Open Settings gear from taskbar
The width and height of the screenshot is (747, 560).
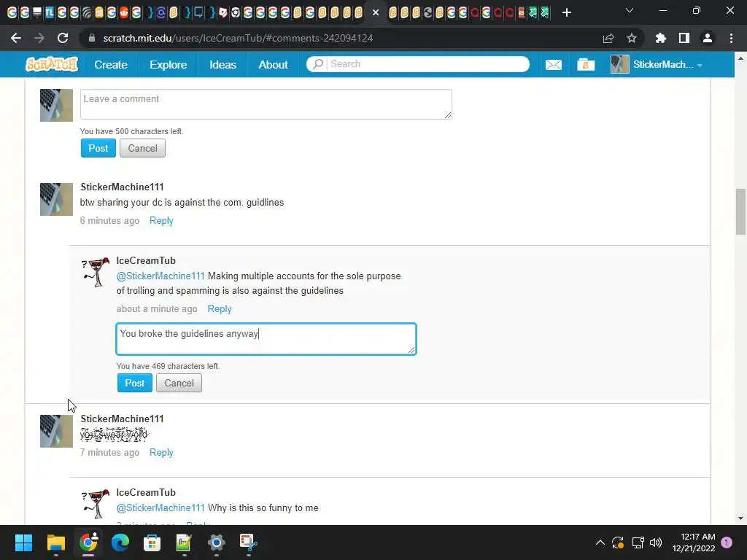[216, 542]
